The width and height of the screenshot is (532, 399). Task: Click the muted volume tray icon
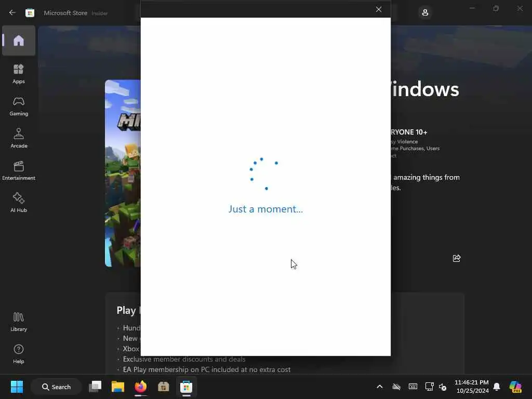pyautogui.click(x=443, y=387)
